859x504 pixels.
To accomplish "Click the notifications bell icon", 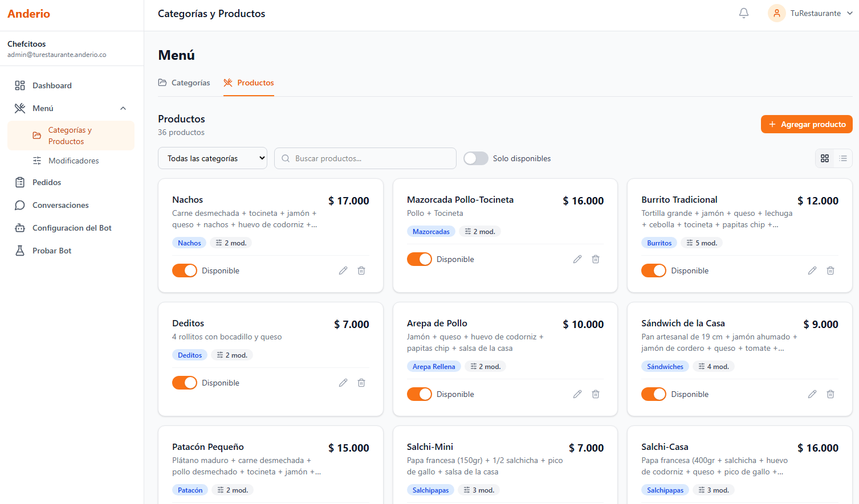I will point(744,13).
